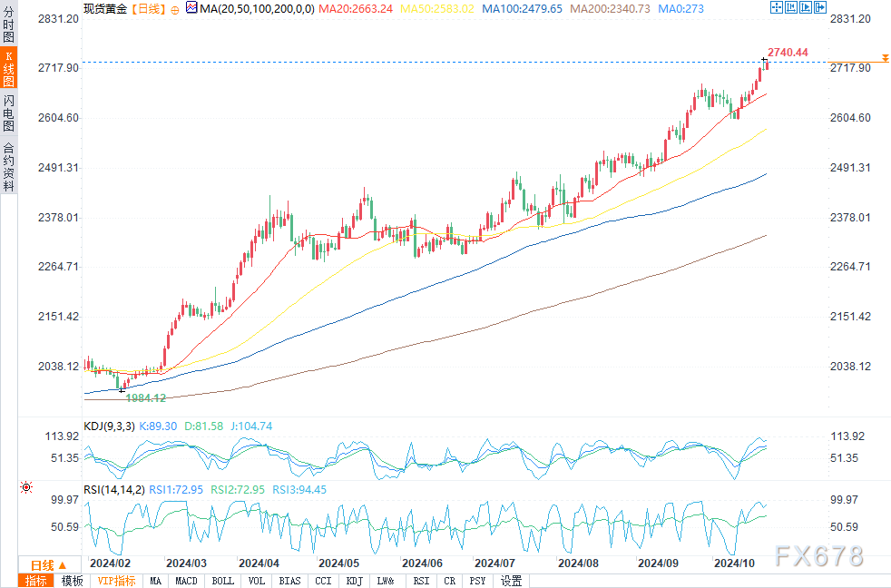Click the rightmost exit-arrow icon in top toolbar

click(x=820, y=7)
